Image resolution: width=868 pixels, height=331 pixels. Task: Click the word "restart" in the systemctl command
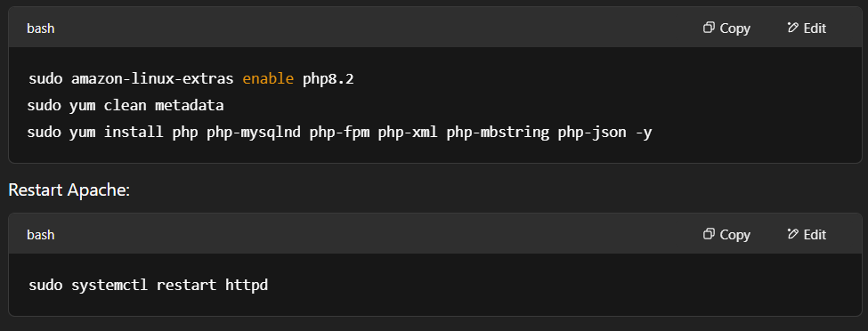coord(187,286)
